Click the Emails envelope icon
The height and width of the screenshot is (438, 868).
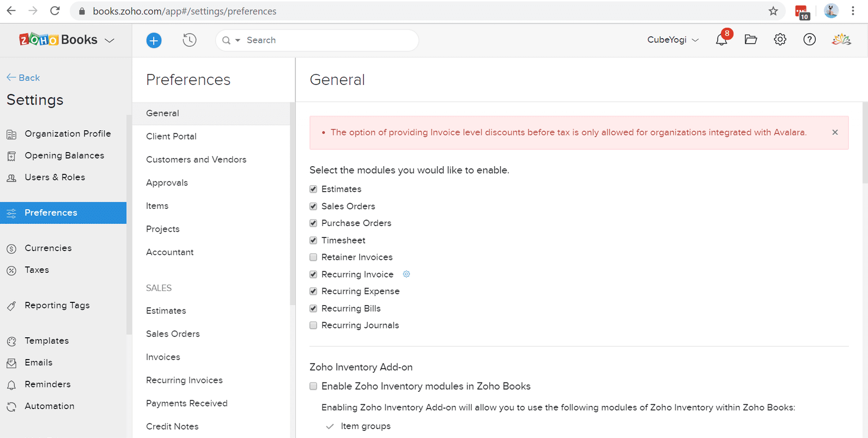tap(11, 363)
